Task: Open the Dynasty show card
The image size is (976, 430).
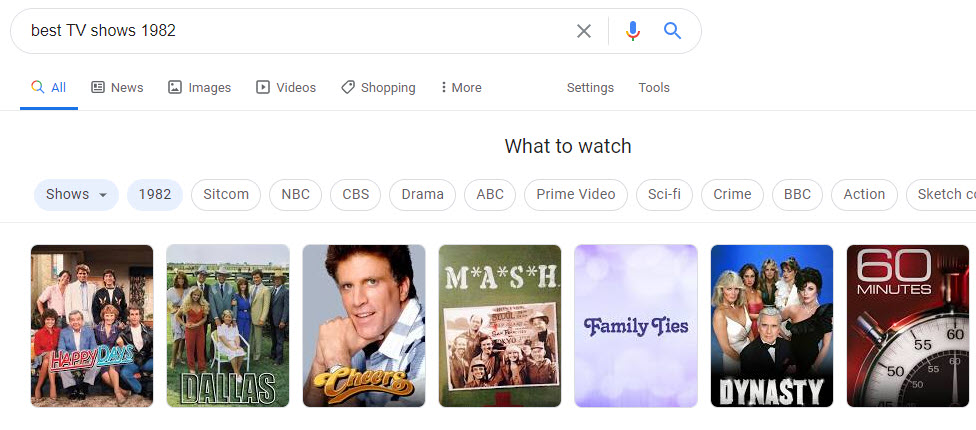Action: pos(772,326)
